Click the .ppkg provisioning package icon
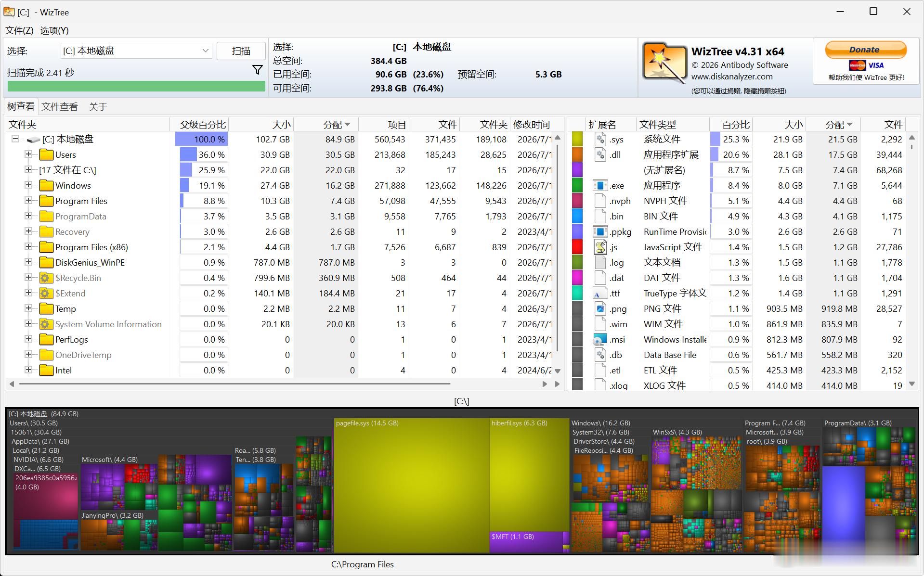 [x=600, y=232]
